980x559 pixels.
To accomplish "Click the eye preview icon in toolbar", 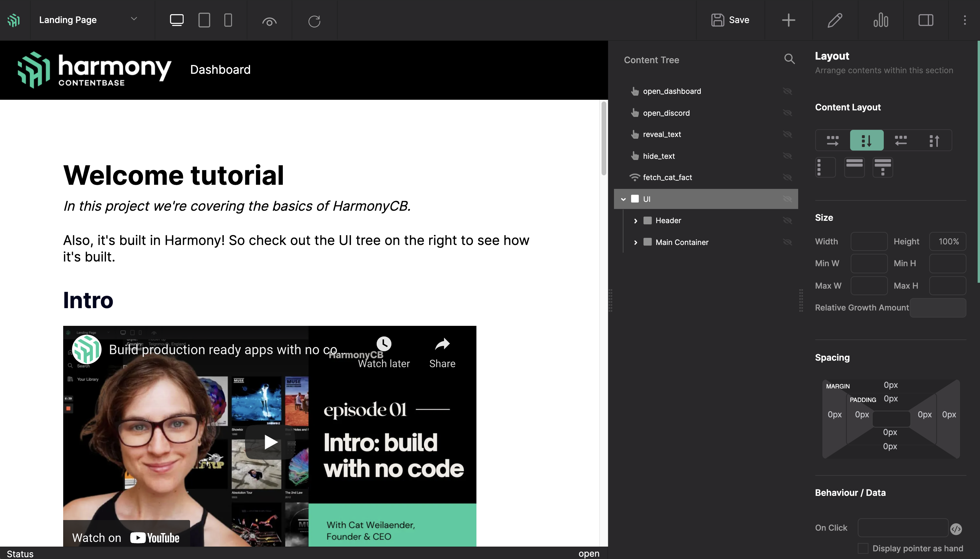I will (269, 22).
